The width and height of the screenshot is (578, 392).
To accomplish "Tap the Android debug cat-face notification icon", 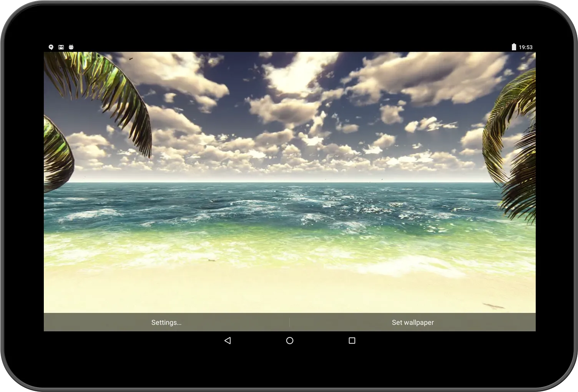I will tap(71, 47).
